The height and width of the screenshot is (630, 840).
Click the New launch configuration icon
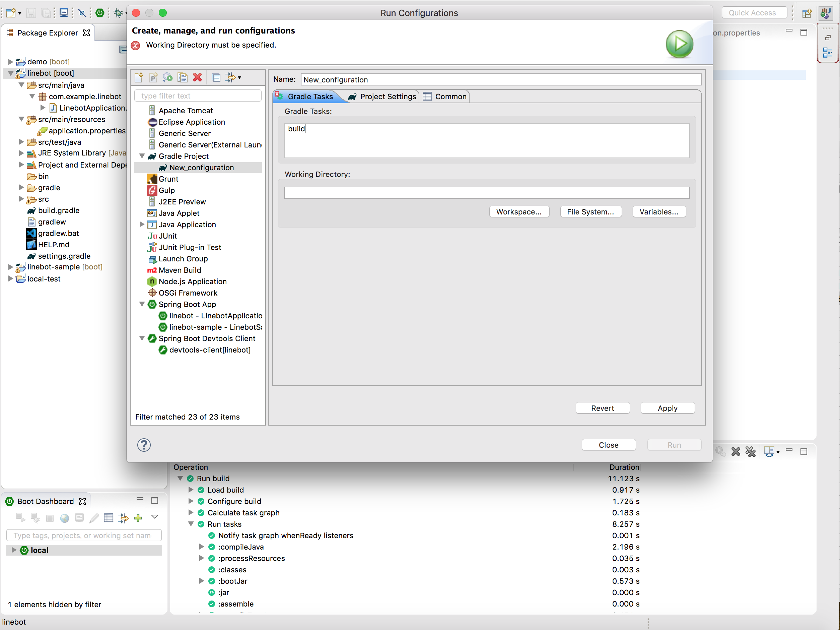[139, 77]
